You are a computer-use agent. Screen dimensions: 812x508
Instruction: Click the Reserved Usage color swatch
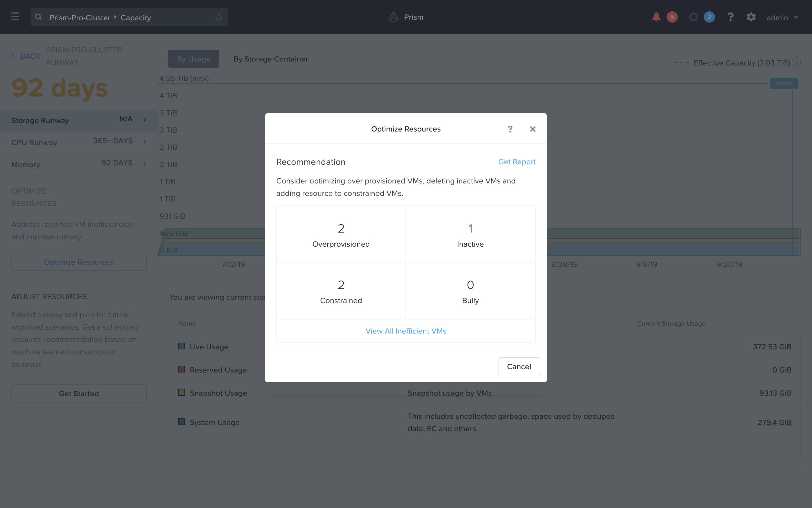pos(182,369)
